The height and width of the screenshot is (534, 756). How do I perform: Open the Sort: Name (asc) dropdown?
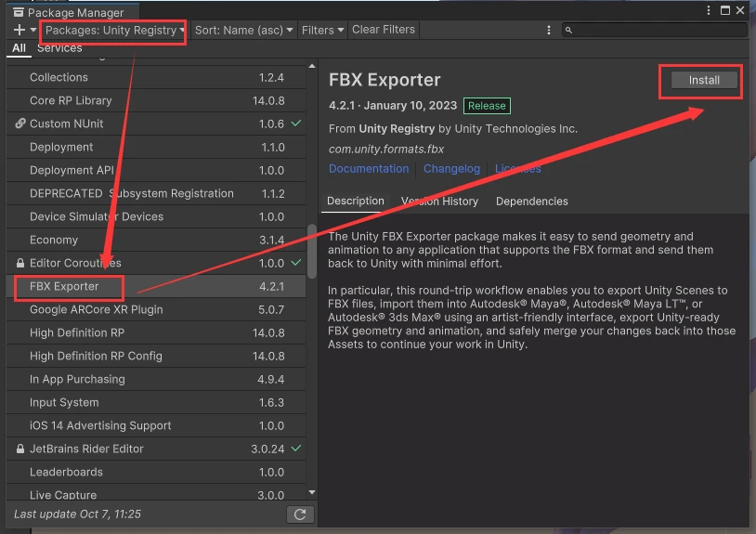pos(243,31)
